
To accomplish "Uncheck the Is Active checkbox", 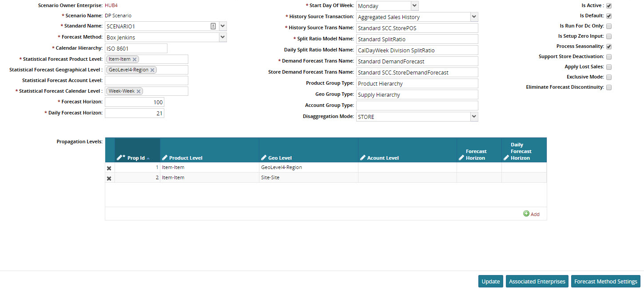I will tap(609, 6).
